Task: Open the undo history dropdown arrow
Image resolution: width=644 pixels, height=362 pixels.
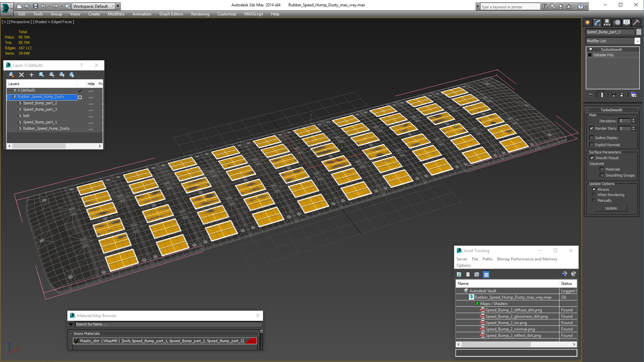Action: (x=49, y=6)
